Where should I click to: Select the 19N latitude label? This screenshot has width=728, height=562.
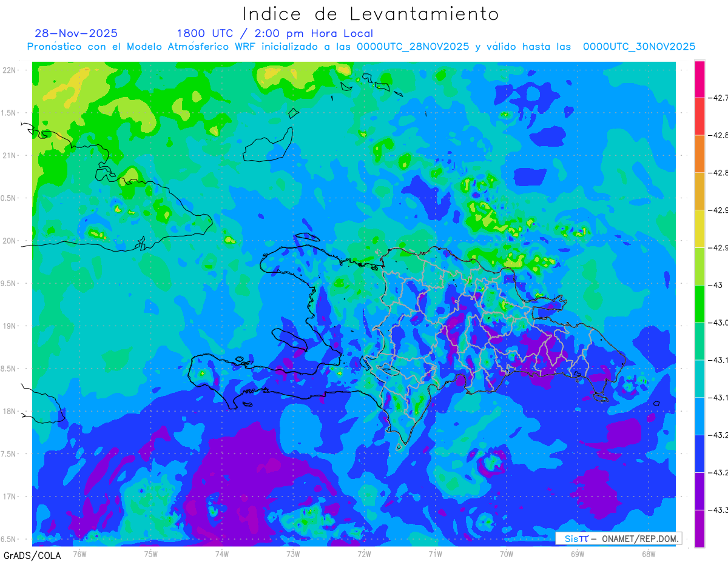point(9,326)
